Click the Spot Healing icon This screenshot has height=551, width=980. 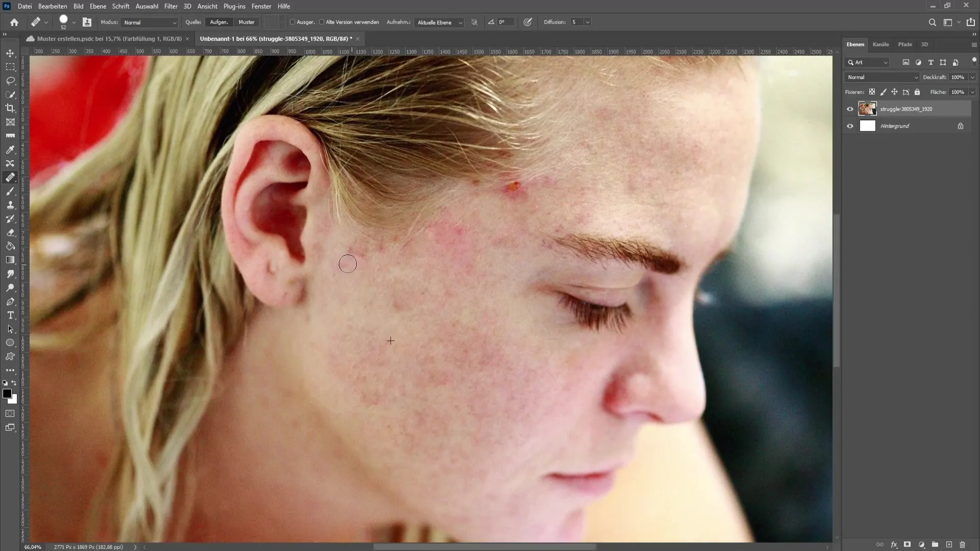tap(10, 177)
